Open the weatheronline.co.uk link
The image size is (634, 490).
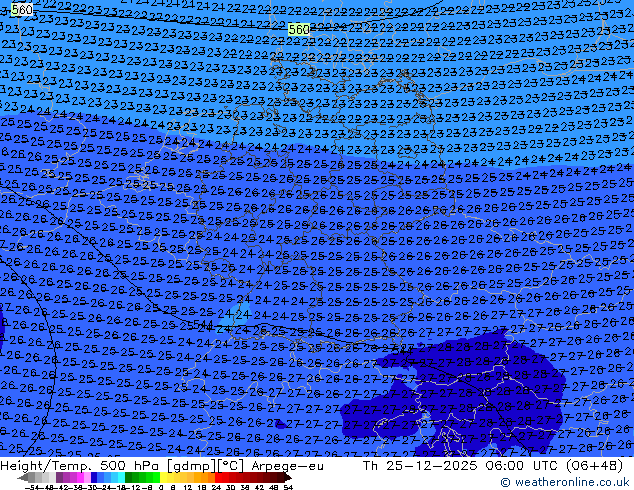[x=565, y=482]
